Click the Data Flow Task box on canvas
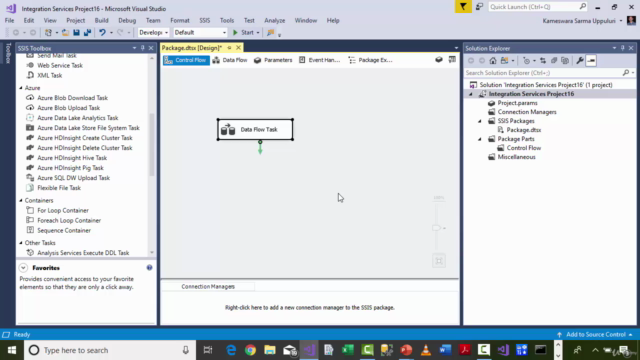Viewport: 640px width, 360px height. tap(255, 129)
